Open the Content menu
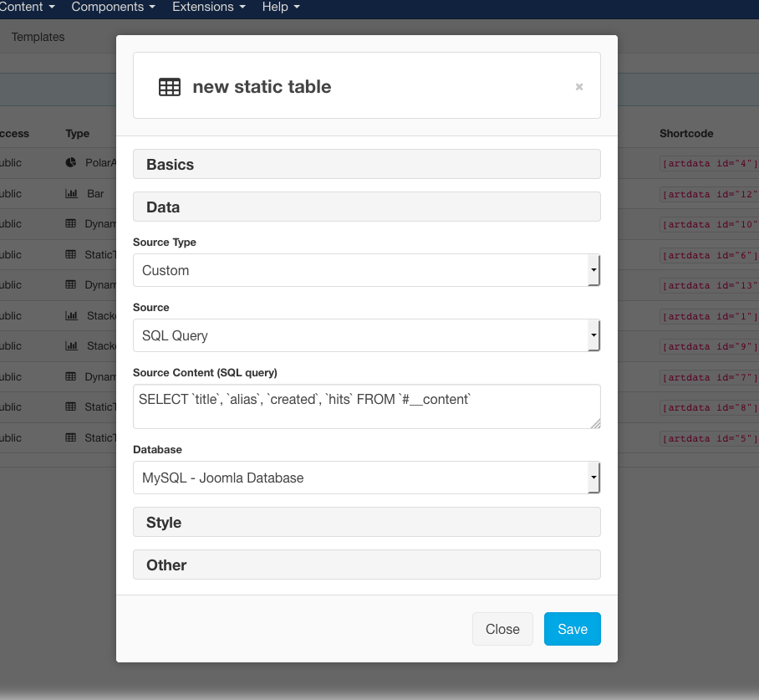The height and width of the screenshot is (700, 759). click(27, 7)
